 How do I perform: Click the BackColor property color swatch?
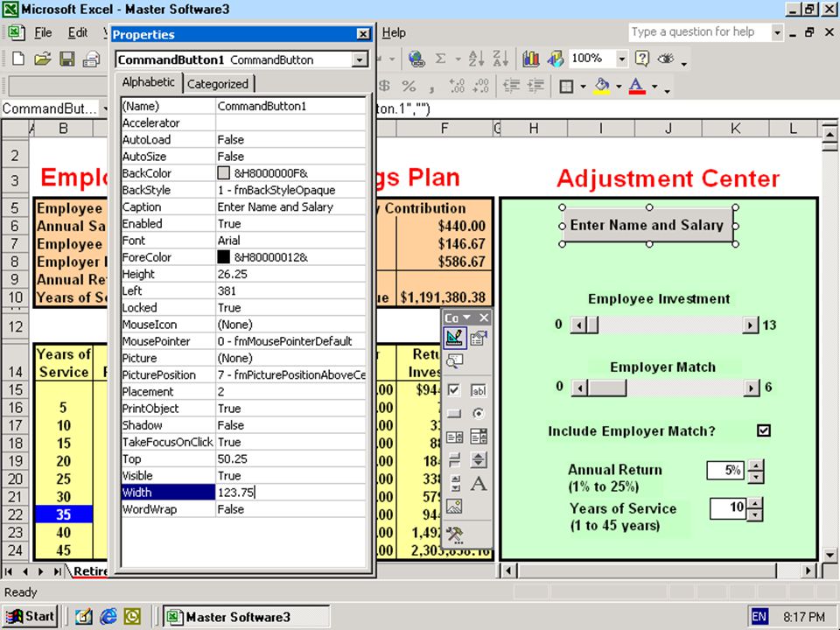click(x=223, y=172)
